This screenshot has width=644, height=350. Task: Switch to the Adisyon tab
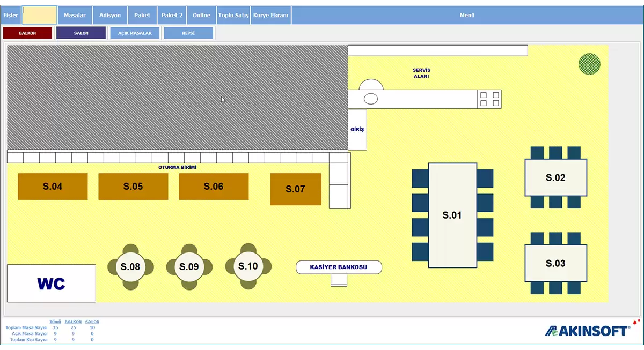pyautogui.click(x=110, y=16)
